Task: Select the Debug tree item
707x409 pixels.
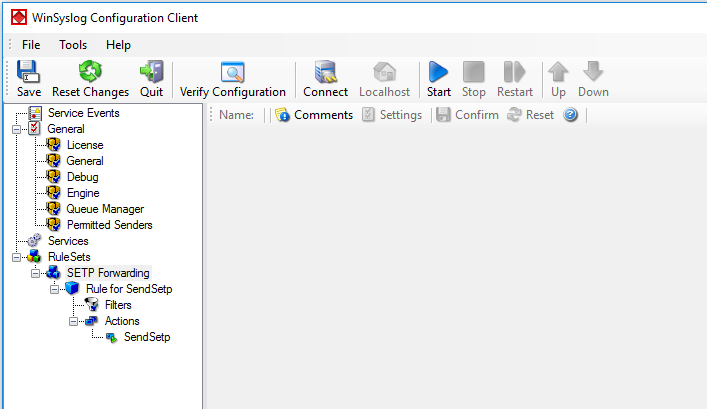Action: tap(83, 177)
